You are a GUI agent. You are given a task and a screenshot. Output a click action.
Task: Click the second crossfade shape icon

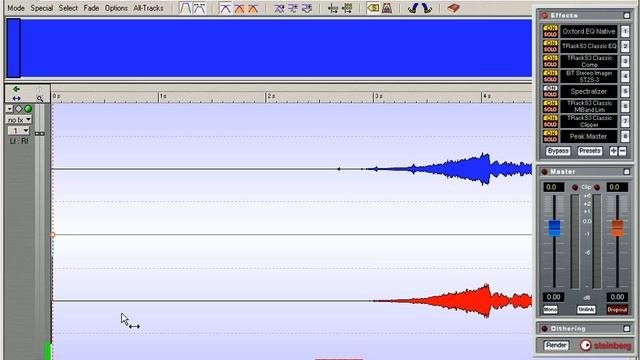pyautogui.click(x=199, y=8)
